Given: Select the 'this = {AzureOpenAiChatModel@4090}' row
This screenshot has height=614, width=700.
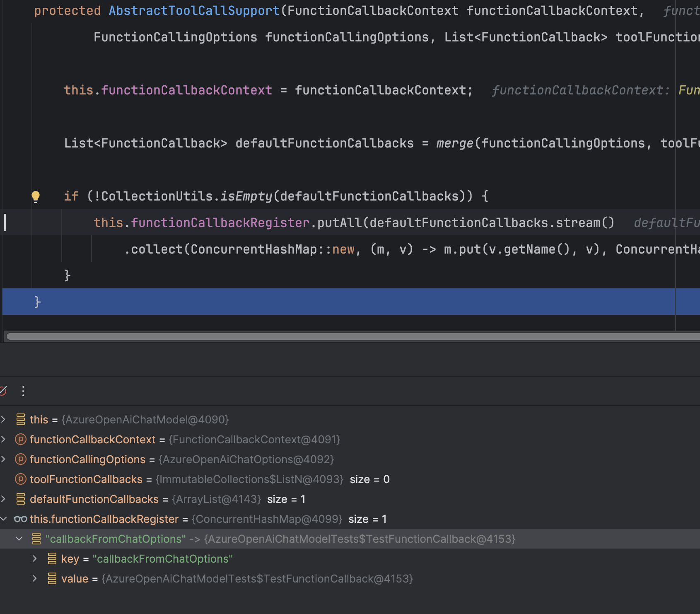Looking at the screenshot, I should click(x=350, y=419).
